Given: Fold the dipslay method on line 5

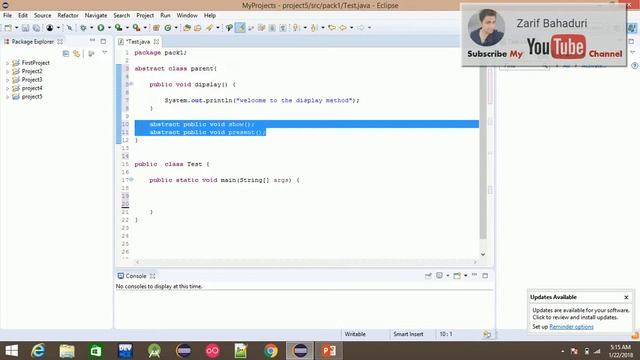Looking at the screenshot, I should click(131, 84).
